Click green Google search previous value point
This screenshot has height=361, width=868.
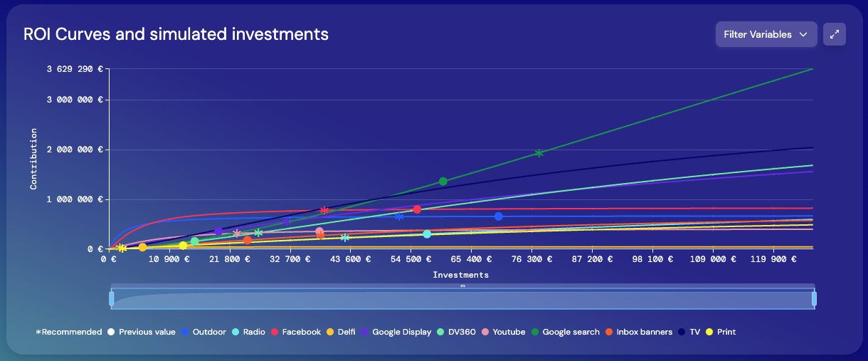tap(443, 182)
